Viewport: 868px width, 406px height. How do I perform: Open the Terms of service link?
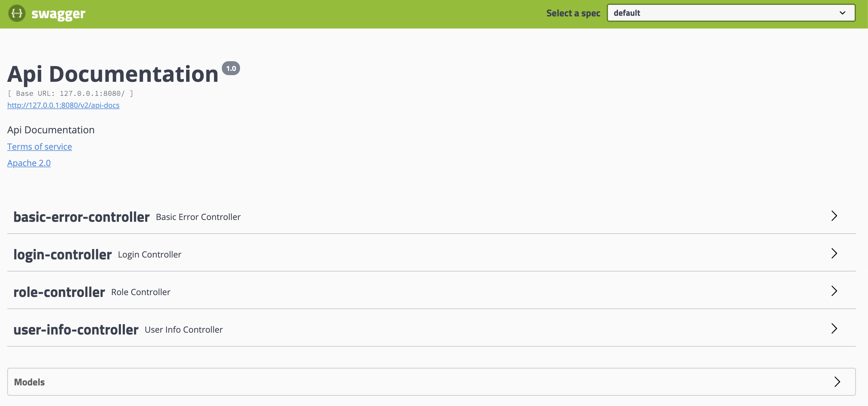click(x=39, y=147)
